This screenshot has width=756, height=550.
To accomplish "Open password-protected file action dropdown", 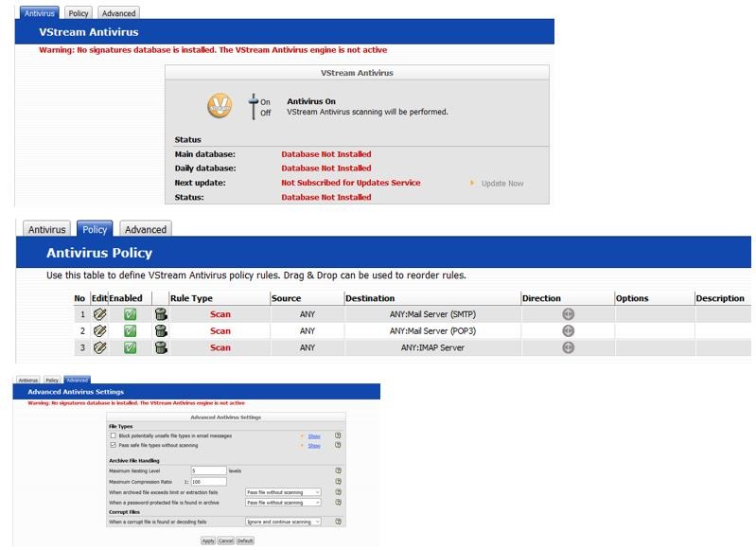I will 283,503.
